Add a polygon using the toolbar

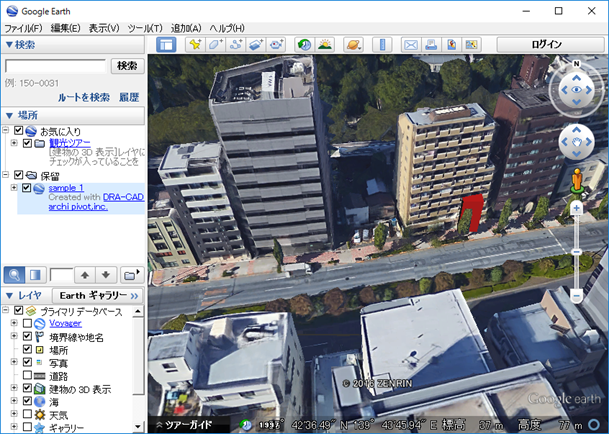click(x=216, y=45)
